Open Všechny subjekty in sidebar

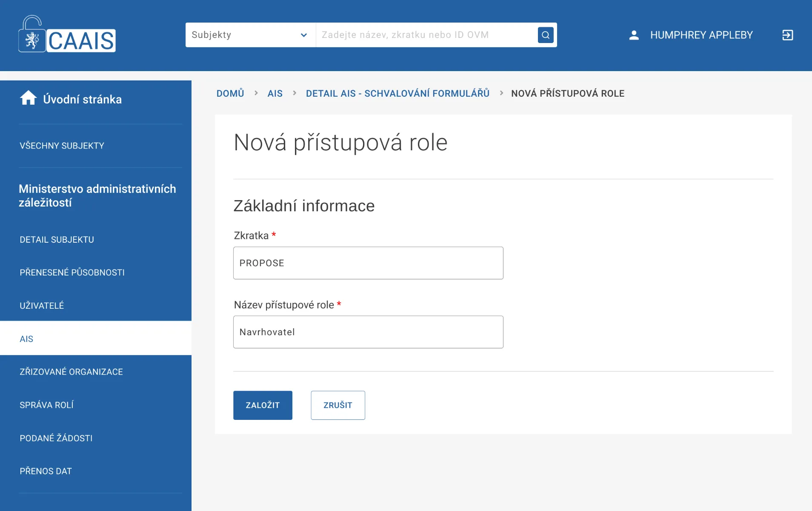pyautogui.click(x=62, y=146)
